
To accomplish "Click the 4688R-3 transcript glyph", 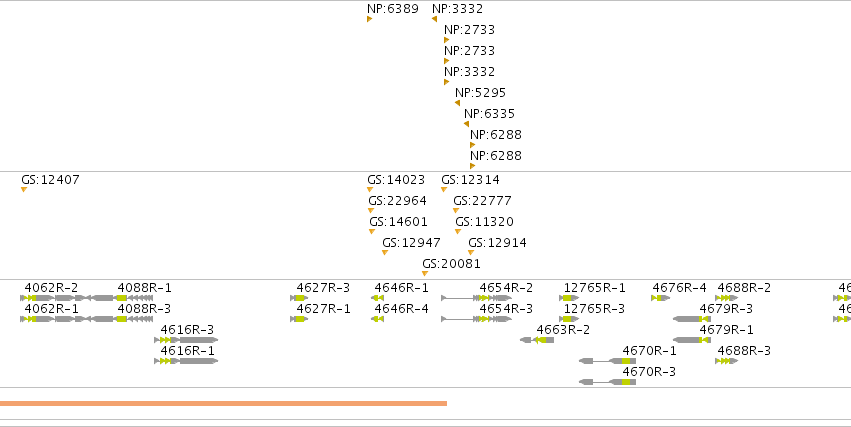I will (x=727, y=361).
